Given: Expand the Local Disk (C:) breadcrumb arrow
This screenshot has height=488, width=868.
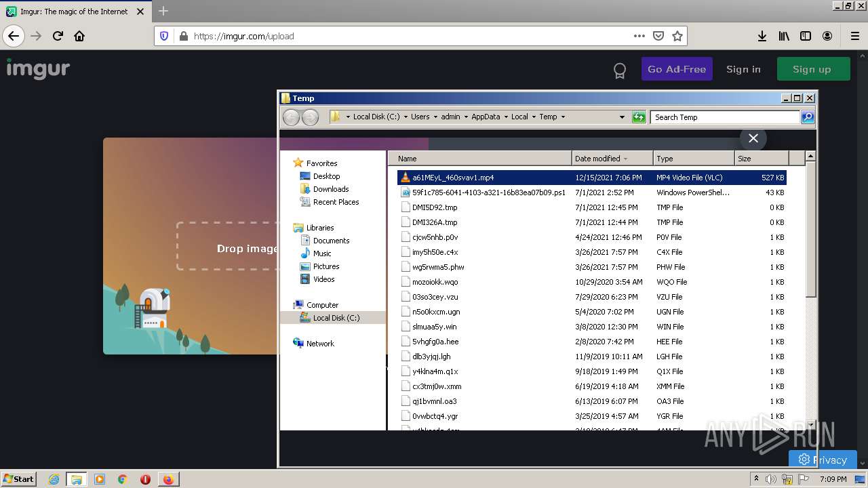Looking at the screenshot, I should tap(406, 117).
